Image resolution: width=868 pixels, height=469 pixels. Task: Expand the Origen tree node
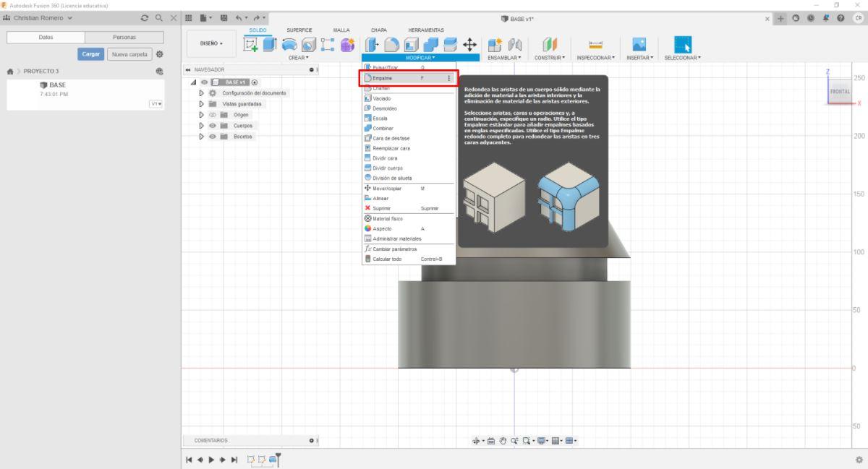tap(202, 115)
